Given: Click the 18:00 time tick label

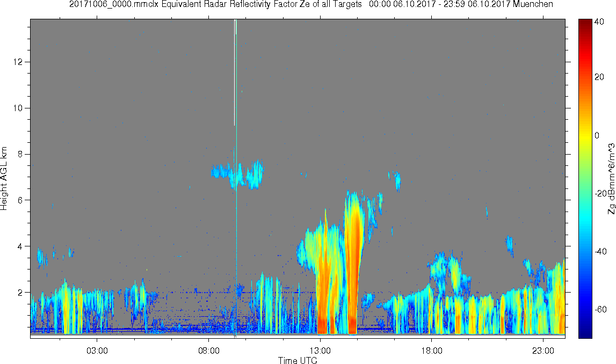Looking at the screenshot, I should click(x=431, y=351).
